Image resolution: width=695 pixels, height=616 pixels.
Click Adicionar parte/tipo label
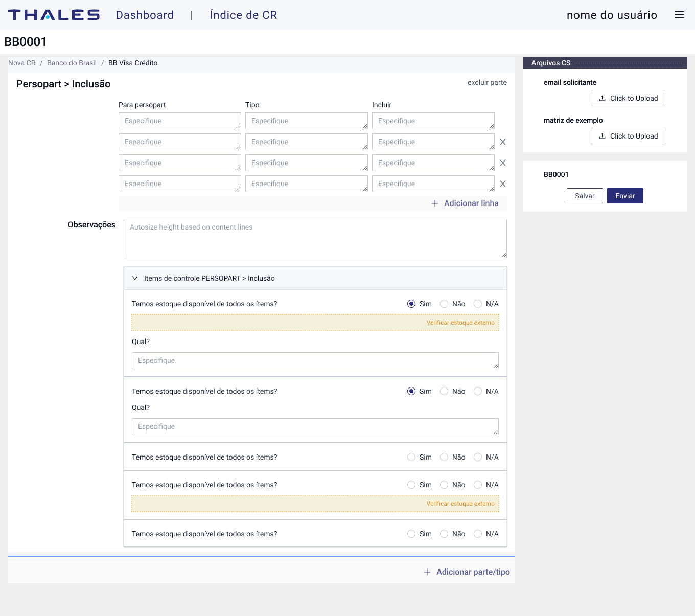click(x=473, y=572)
